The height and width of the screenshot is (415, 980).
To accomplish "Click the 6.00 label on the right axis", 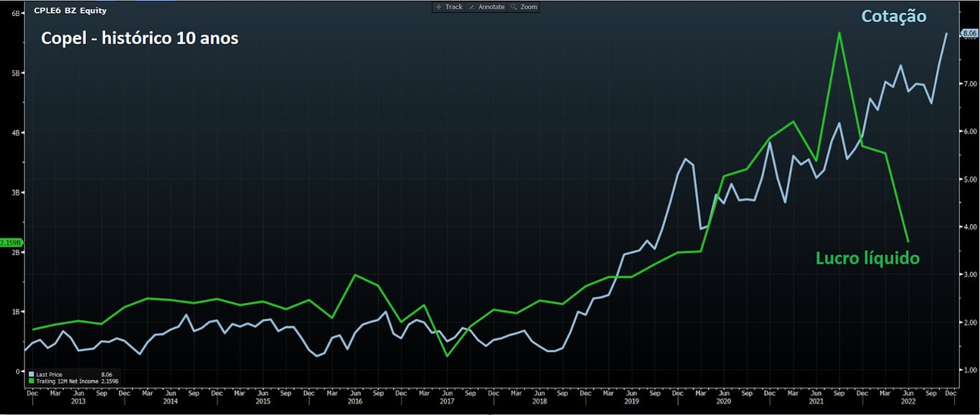I will pyautogui.click(x=970, y=131).
